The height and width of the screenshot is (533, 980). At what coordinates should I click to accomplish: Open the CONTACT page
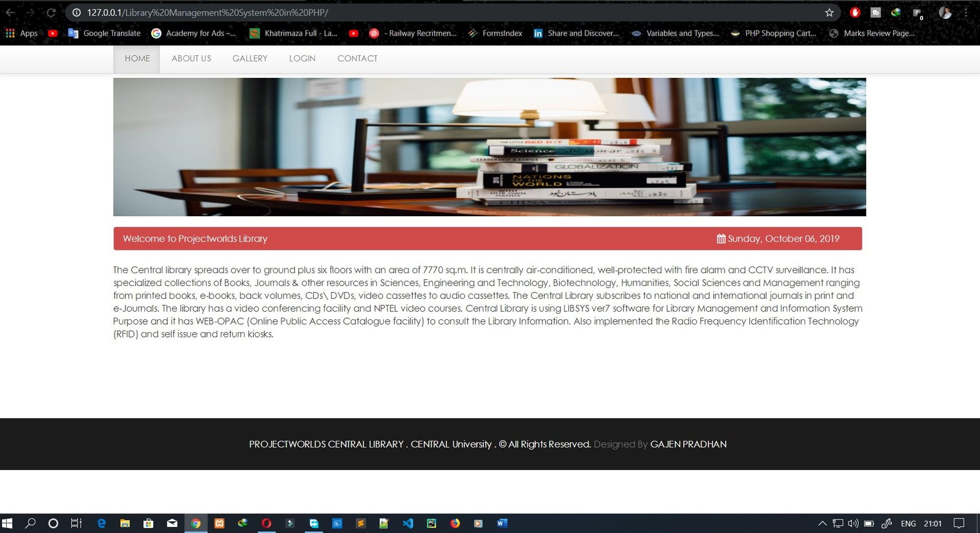[357, 59]
